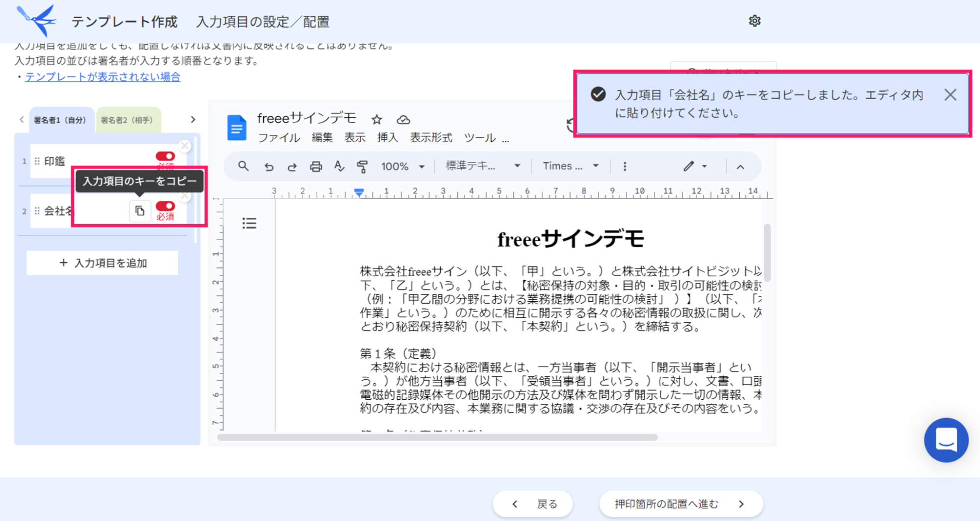Viewport: 980px width, 521px height.
Task: Open the Google Docs document icon
Action: (x=236, y=128)
